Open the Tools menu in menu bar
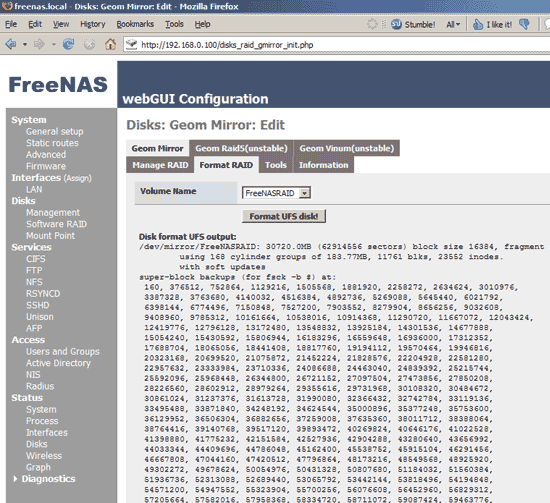 (x=174, y=24)
